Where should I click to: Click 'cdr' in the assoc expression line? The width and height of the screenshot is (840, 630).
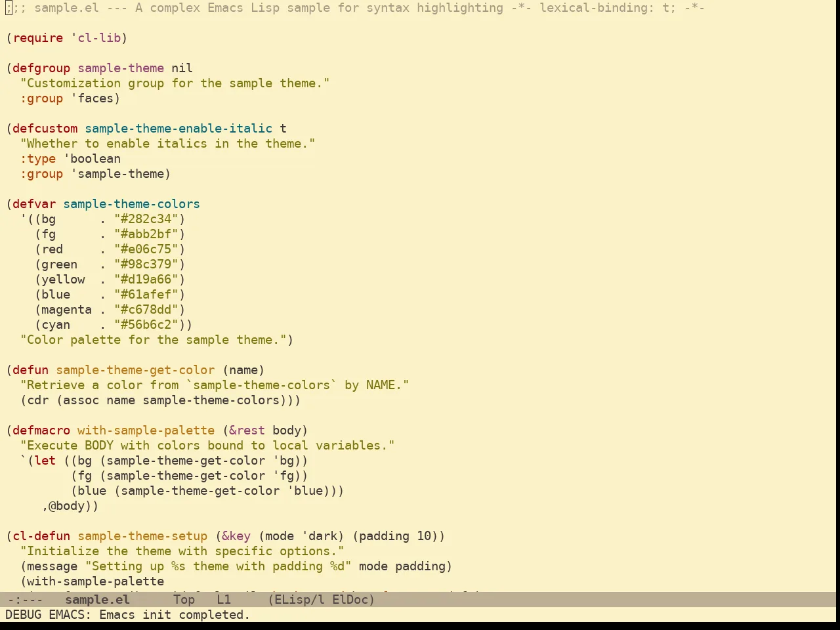coord(38,400)
